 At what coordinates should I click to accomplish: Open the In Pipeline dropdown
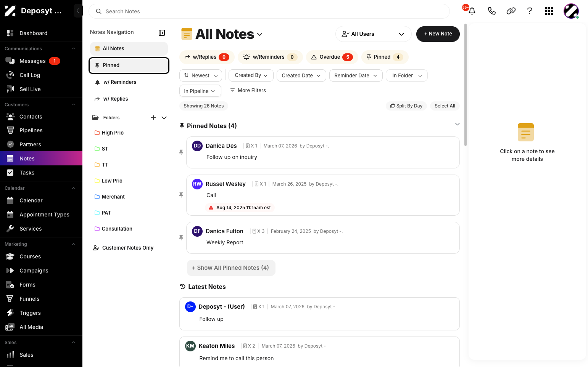(200, 91)
